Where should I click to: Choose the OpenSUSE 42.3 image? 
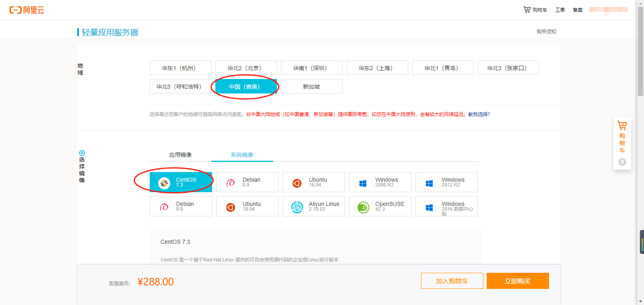(380, 206)
